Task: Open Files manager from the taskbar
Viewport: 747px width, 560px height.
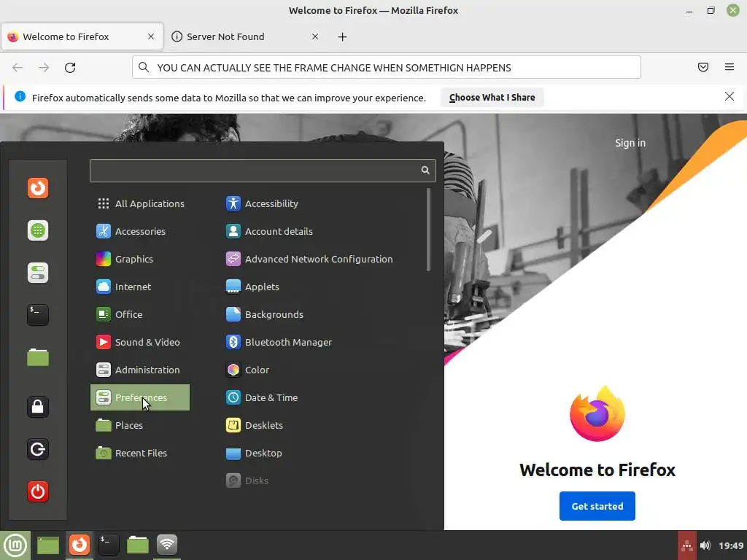Action: (138, 545)
